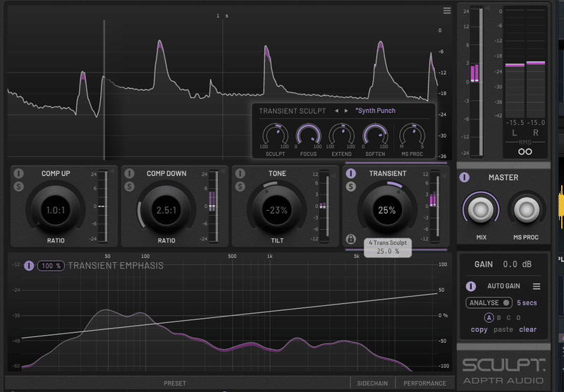The image size is (564, 392).
Task: Click the Transient lock icon
Action: (350, 238)
